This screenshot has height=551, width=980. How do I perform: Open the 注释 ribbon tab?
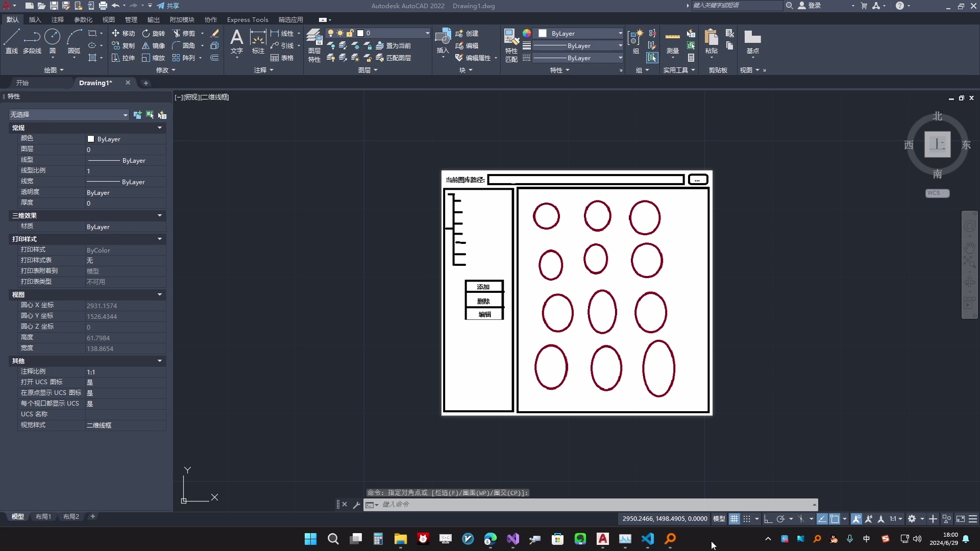click(x=58, y=19)
